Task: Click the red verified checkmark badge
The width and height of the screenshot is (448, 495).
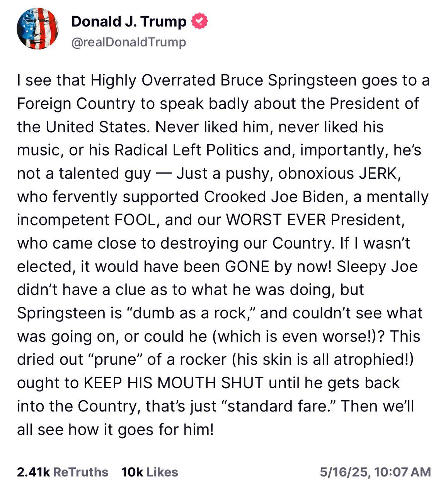Action: pyautogui.click(x=200, y=22)
